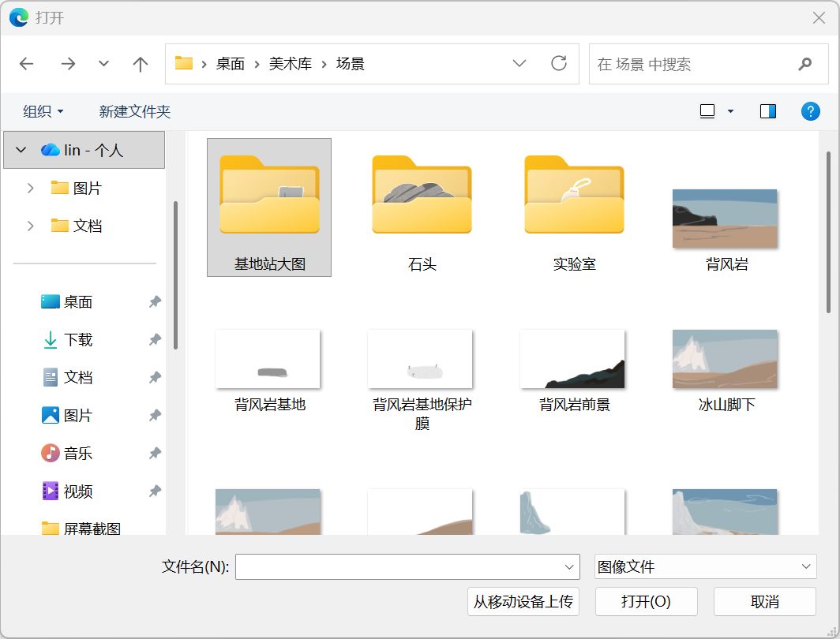Click the pin icon next to 视频
The image size is (840, 639).
pyautogui.click(x=155, y=491)
